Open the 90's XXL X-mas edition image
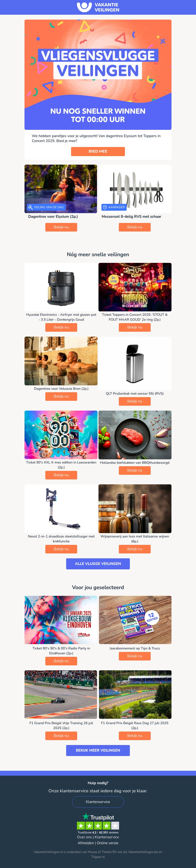 pyautogui.click(x=61, y=435)
